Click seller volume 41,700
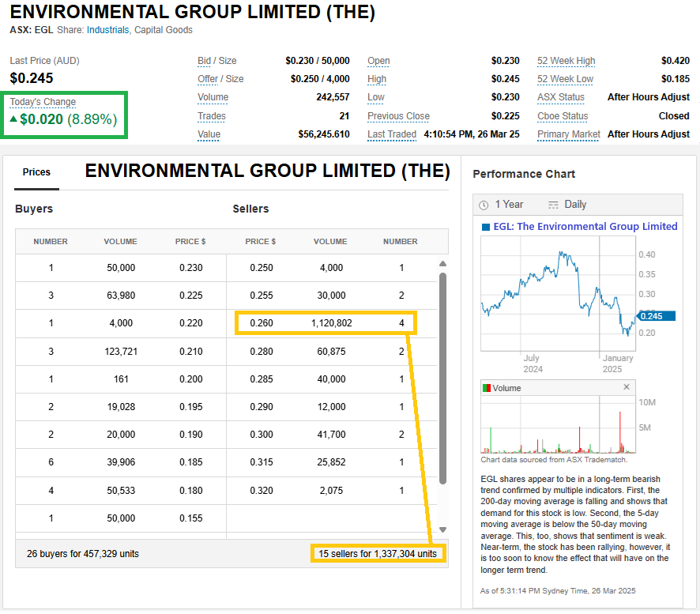 pyautogui.click(x=331, y=435)
